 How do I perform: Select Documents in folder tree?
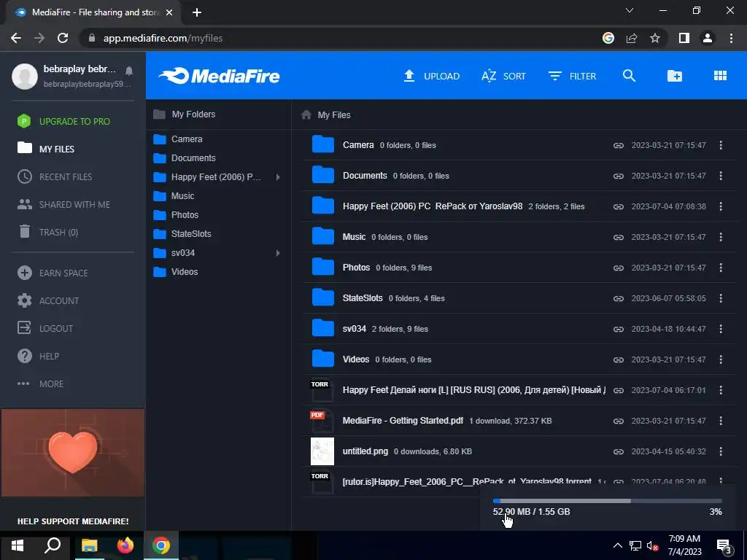click(x=185, y=158)
